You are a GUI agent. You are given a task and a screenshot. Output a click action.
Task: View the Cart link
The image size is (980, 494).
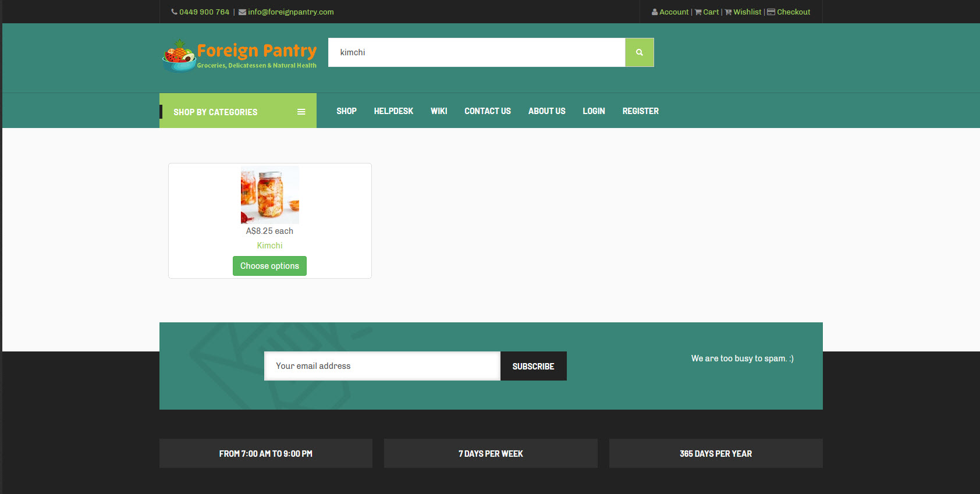coord(711,12)
